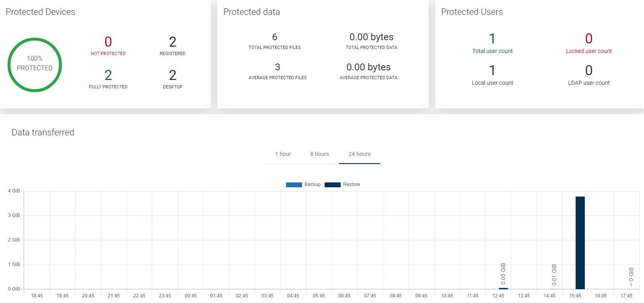The image size is (644, 303).
Task: Click the TOTAL PROTECTED FILES value
Action: tap(275, 37)
